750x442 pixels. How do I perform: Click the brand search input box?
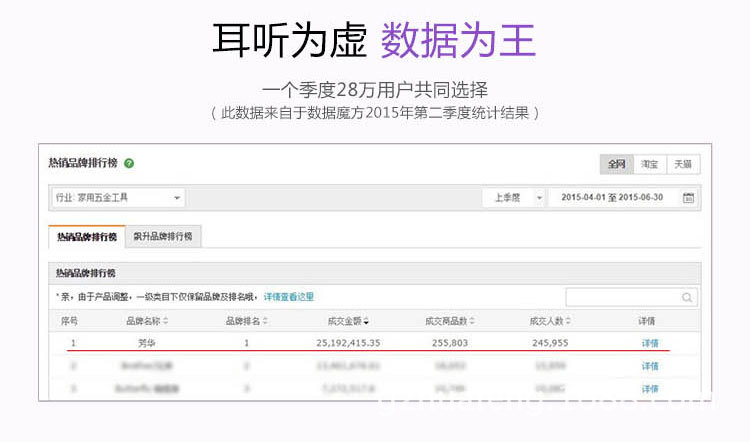click(622, 297)
